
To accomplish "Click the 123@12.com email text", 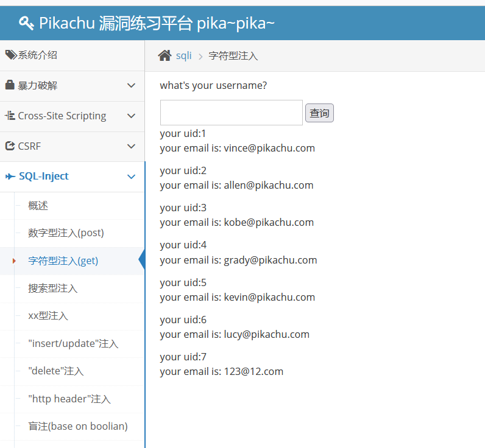I will pyautogui.click(x=253, y=371).
